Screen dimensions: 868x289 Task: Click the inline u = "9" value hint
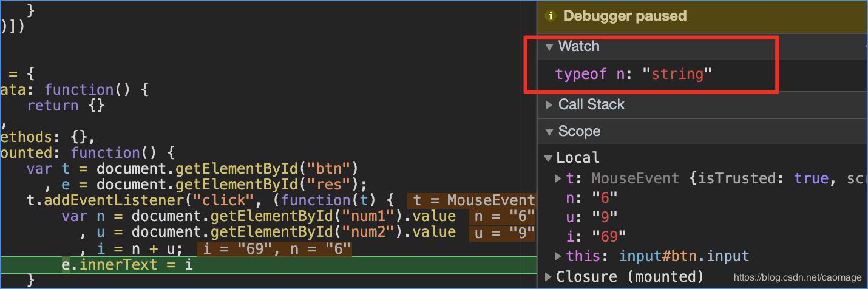[x=502, y=233]
